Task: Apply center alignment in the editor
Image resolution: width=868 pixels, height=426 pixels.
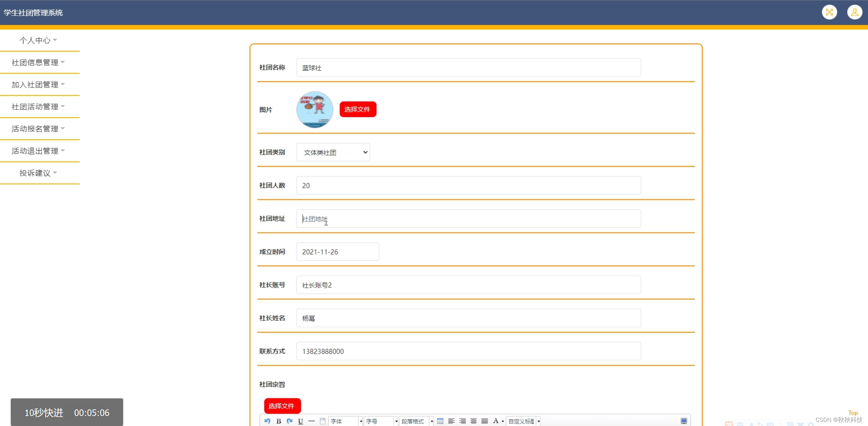Action: [x=473, y=421]
